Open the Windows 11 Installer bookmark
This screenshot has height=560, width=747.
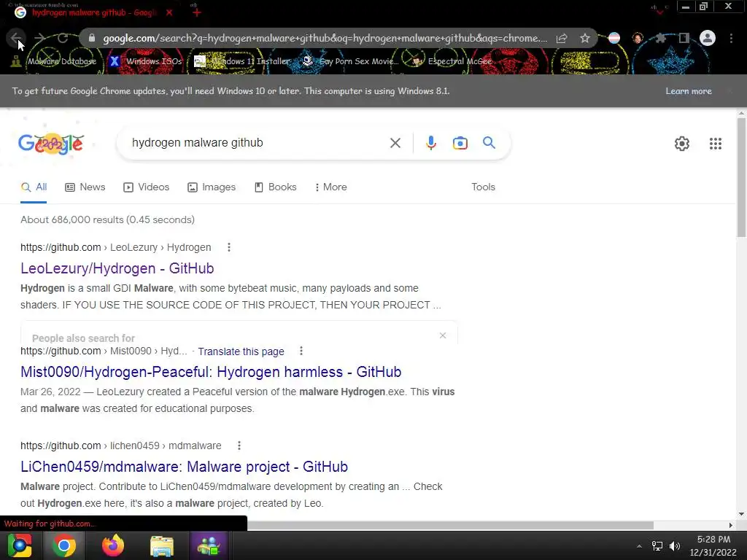242,61
